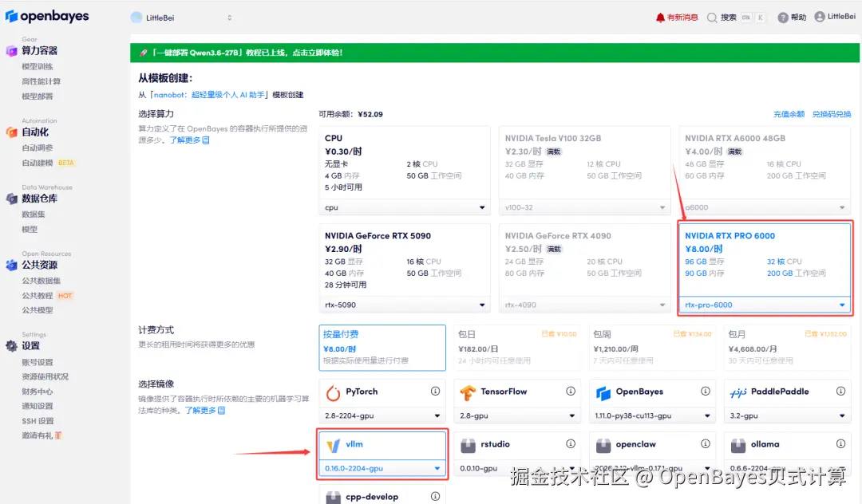
Task: Click the green Qwen3.6-27B announcement banner
Action: 495,53
